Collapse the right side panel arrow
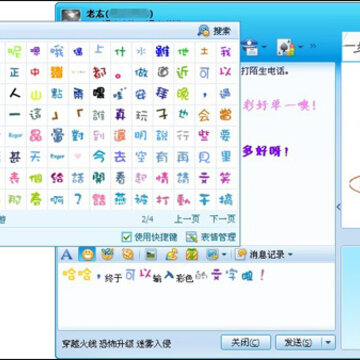The height and width of the screenshot is (360, 360). click(x=339, y=207)
